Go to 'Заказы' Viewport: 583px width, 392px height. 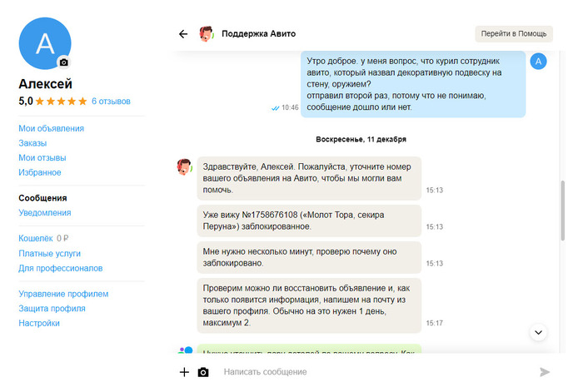click(32, 143)
